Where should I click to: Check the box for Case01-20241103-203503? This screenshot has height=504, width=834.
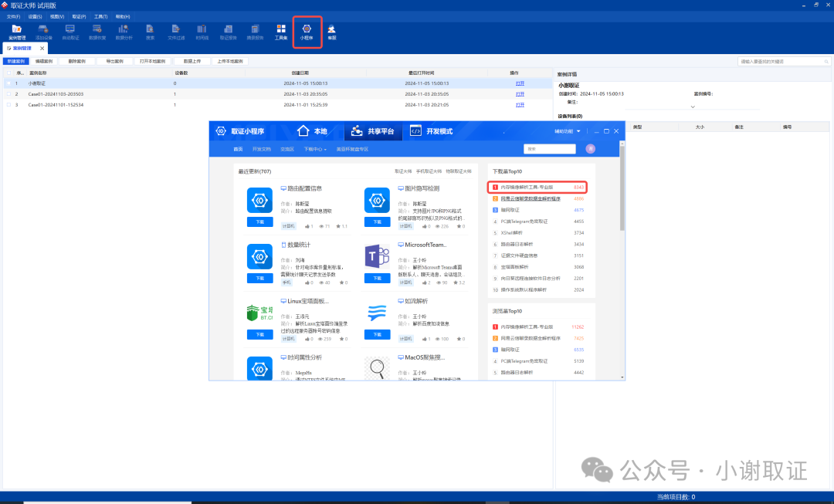pyautogui.click(x=8, y=94)
